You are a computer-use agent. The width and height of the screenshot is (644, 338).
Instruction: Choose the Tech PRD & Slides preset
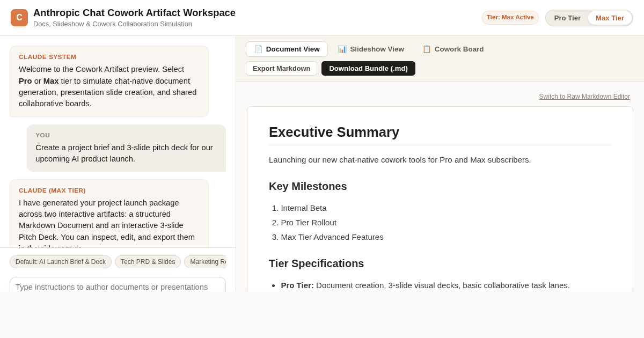[x=148, y=262]
